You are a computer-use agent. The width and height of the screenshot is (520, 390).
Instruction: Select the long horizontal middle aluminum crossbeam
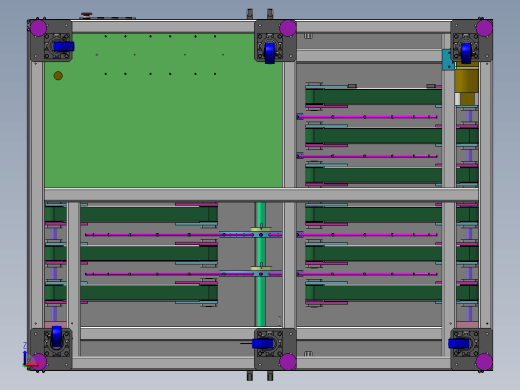(x=261, y=195)
